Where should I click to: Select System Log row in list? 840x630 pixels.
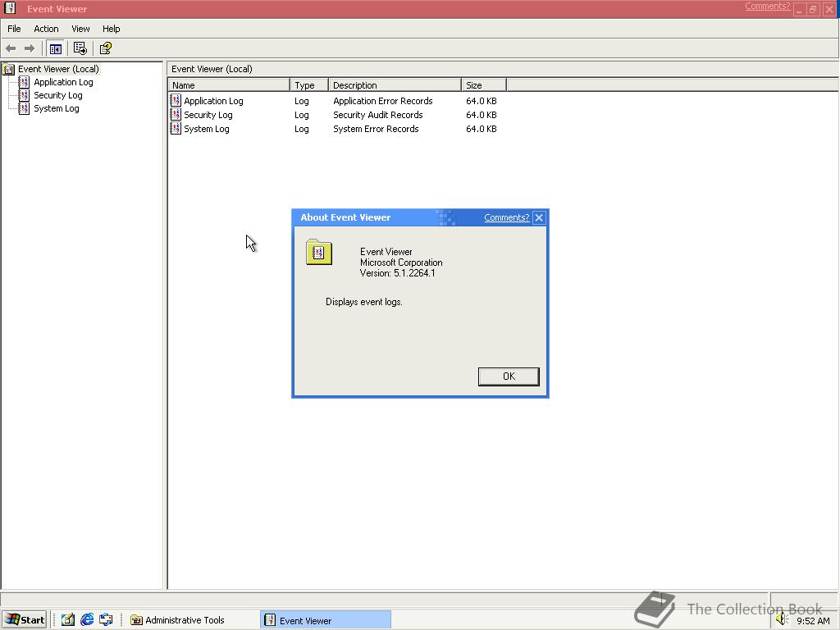point(206,129)
